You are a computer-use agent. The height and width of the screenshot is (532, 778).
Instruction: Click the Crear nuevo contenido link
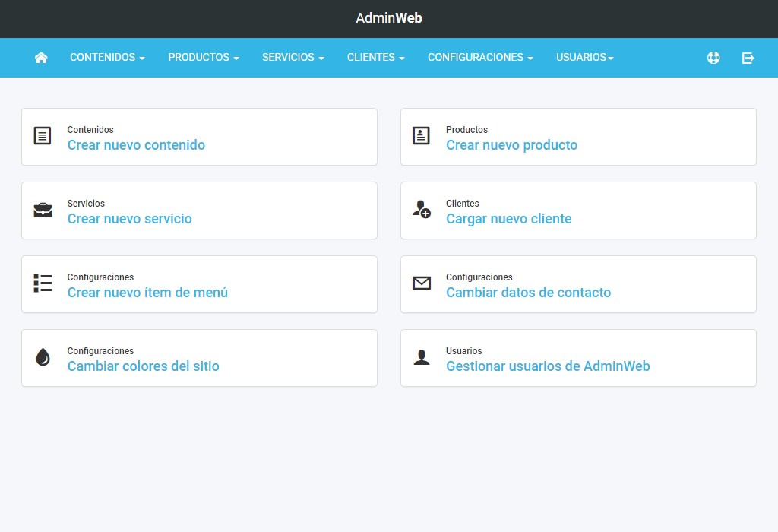coord(136,145)
